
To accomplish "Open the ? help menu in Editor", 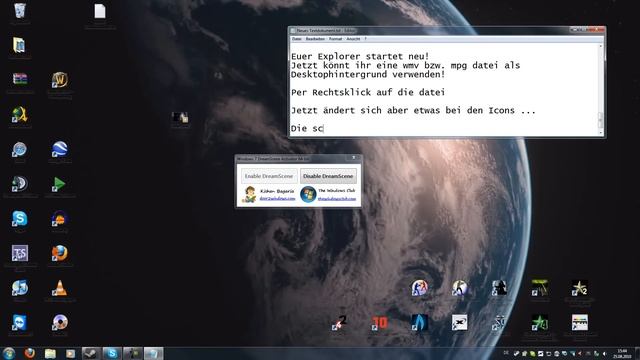I will coord(365,39).
